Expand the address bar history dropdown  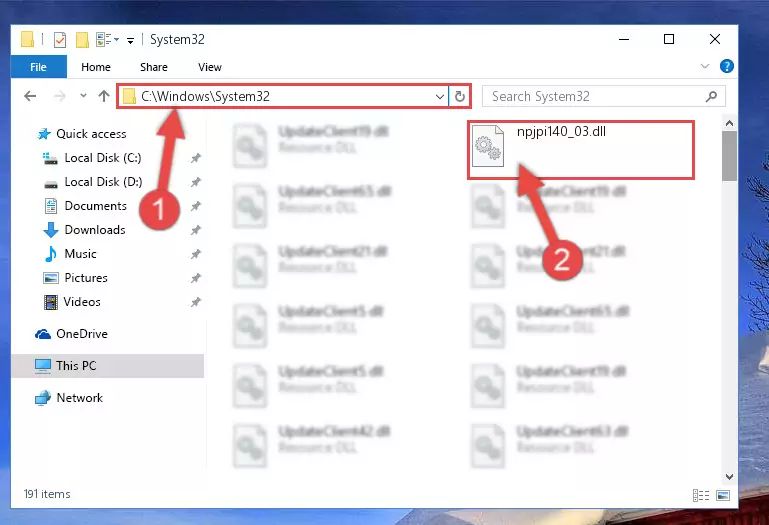(440, 97)
